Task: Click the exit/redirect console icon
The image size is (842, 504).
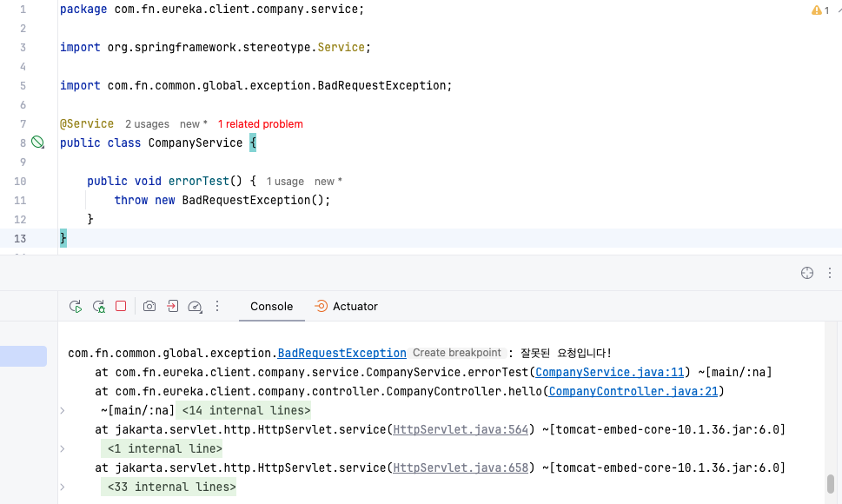Action: (x=172, y=307)
